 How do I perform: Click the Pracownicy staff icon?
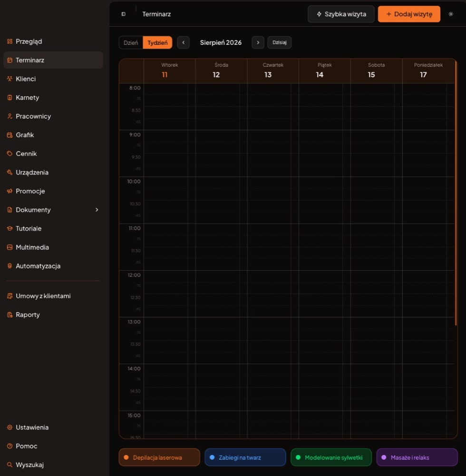(x=10, y=116)
